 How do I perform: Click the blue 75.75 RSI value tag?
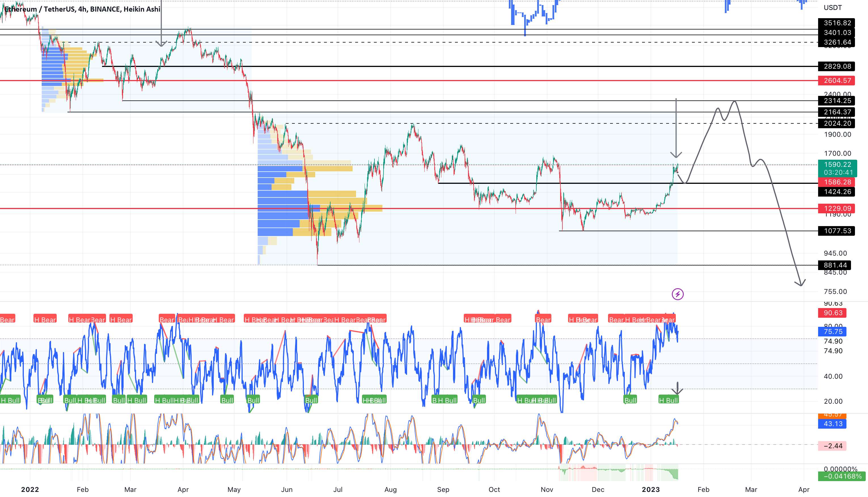point(832,331)
